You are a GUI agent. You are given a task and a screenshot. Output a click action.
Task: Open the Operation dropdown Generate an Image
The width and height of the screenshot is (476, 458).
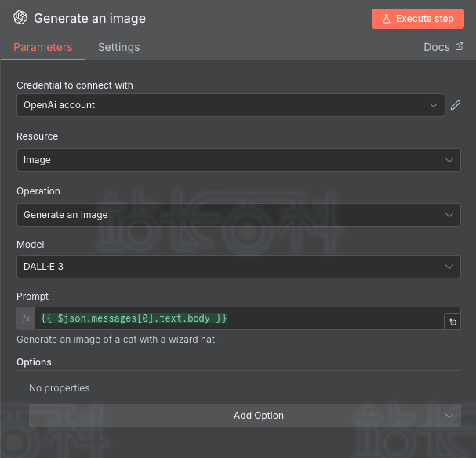click(x=238, y=215)
